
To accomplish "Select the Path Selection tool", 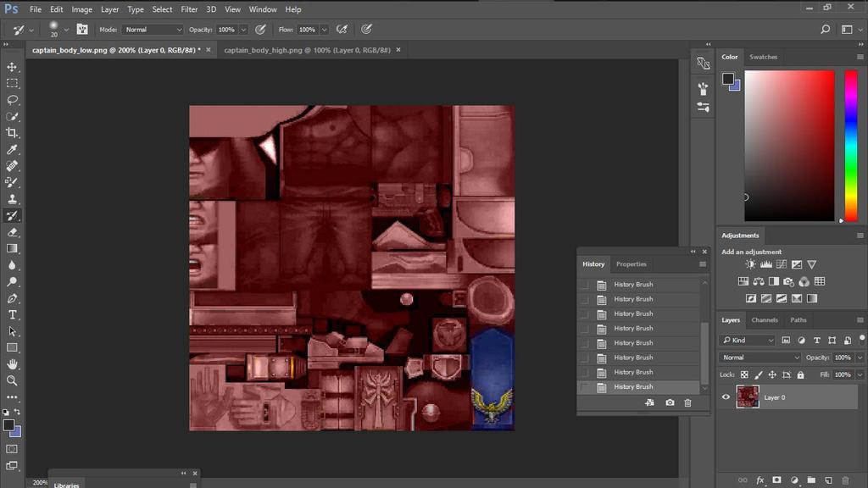I will [x=12, y=331].
